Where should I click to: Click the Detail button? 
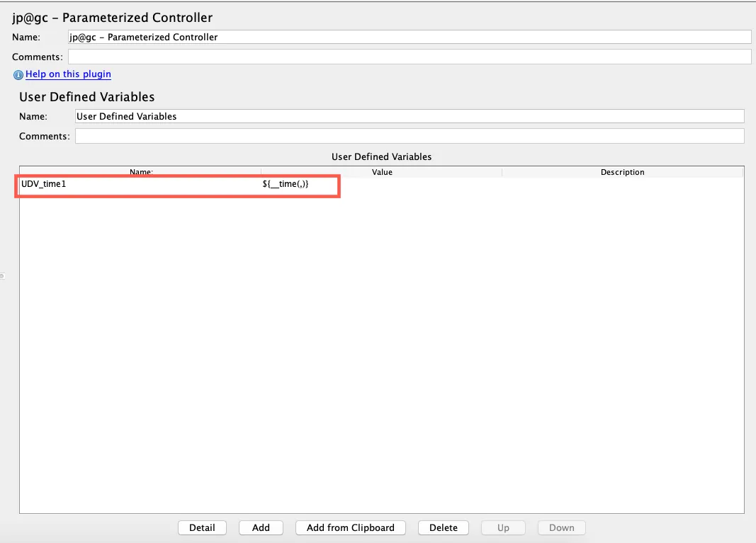click(202, 527)
